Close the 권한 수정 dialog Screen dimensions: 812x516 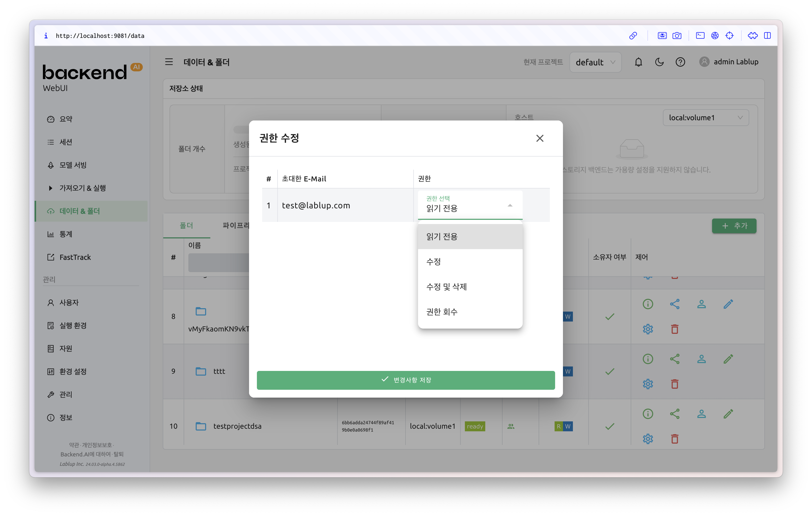[539, 138]
